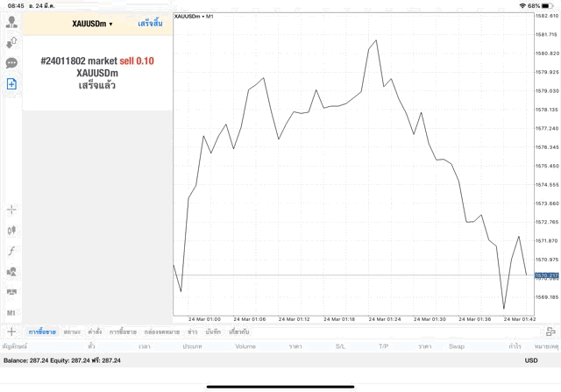Sort by the Volume column header
This screenshot has width=561, height=392.
click(x=245, y=346)
